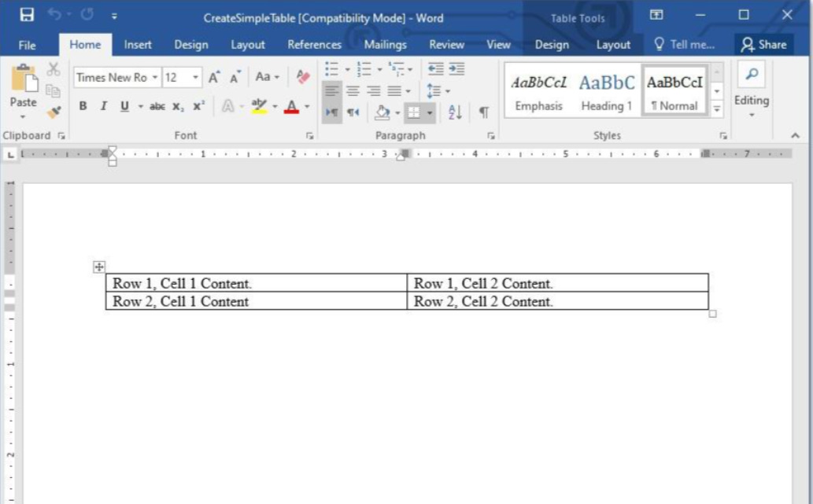Set left-to-right text direction
813x504 pixels.
pyautogui.click(x=332, y=112)
